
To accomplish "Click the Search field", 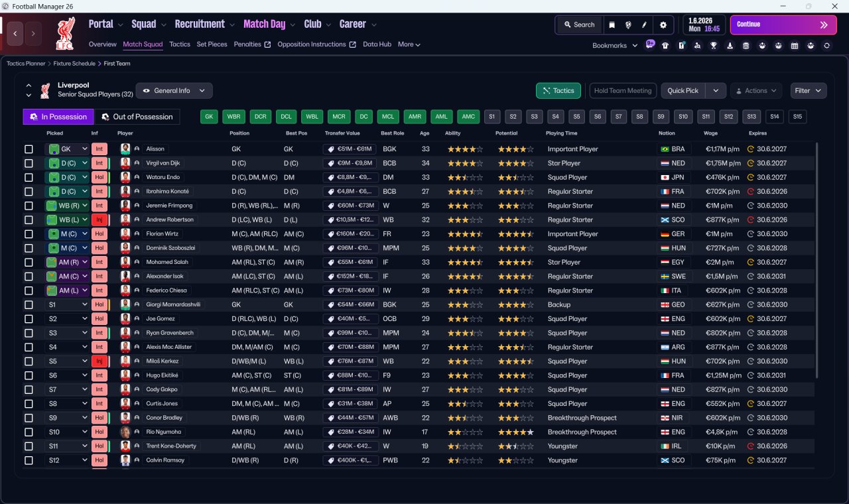I will (x=580, y=25).
